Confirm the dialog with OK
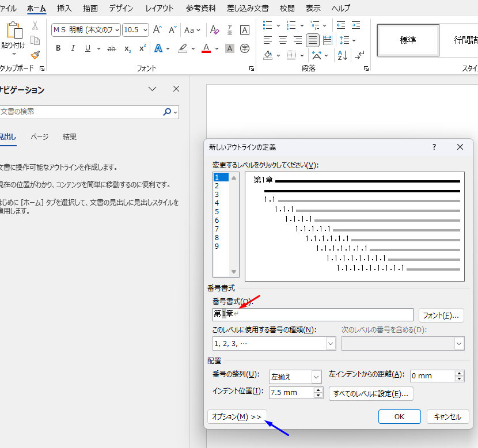The image size is (478, 448). (399, 416)
